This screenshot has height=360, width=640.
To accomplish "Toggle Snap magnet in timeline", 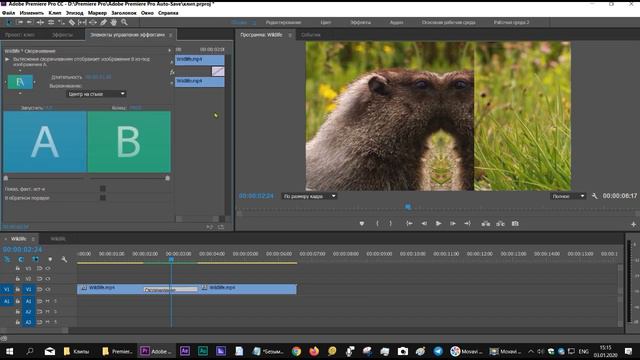I will tap(21, 259).
